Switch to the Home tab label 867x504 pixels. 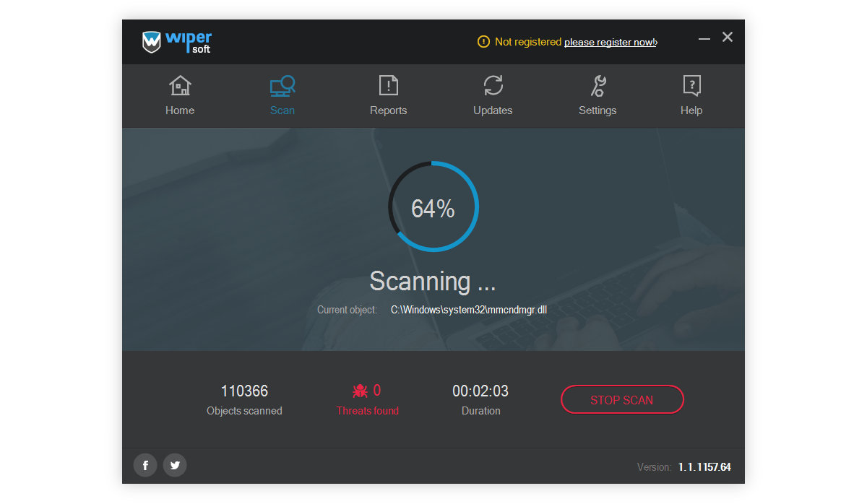180,110
